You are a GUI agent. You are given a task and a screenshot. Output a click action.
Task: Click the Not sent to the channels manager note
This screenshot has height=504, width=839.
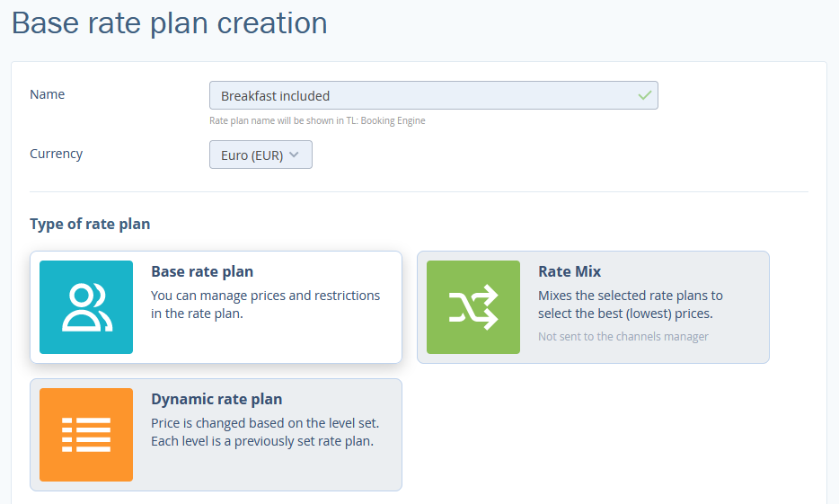click(x=623, y=337)
